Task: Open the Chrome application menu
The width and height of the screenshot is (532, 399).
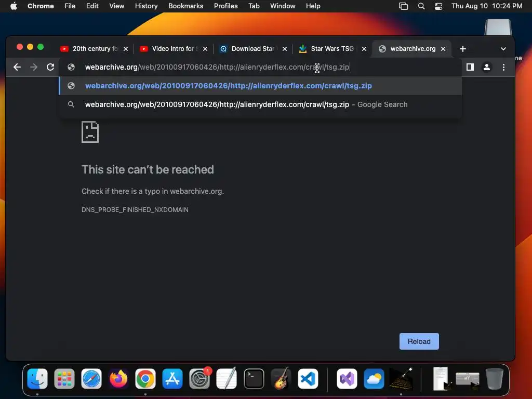Action: tap(41, 6)
